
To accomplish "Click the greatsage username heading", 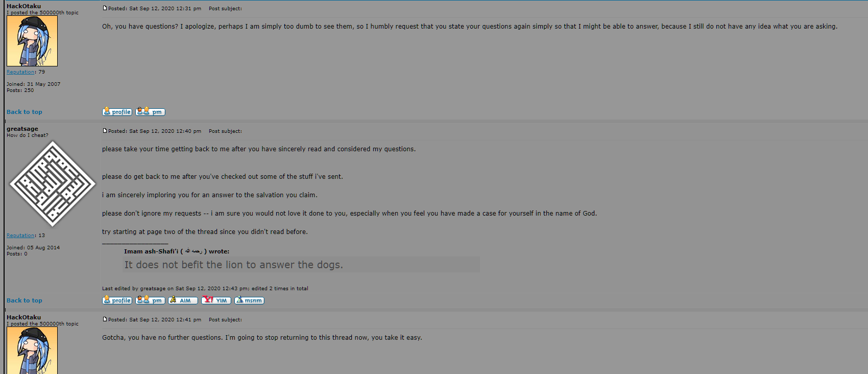I will click(22, 129).
